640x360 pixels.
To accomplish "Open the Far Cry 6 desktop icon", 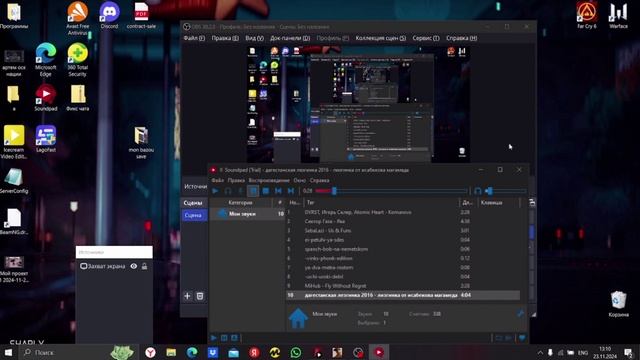I will coord(587,16).
